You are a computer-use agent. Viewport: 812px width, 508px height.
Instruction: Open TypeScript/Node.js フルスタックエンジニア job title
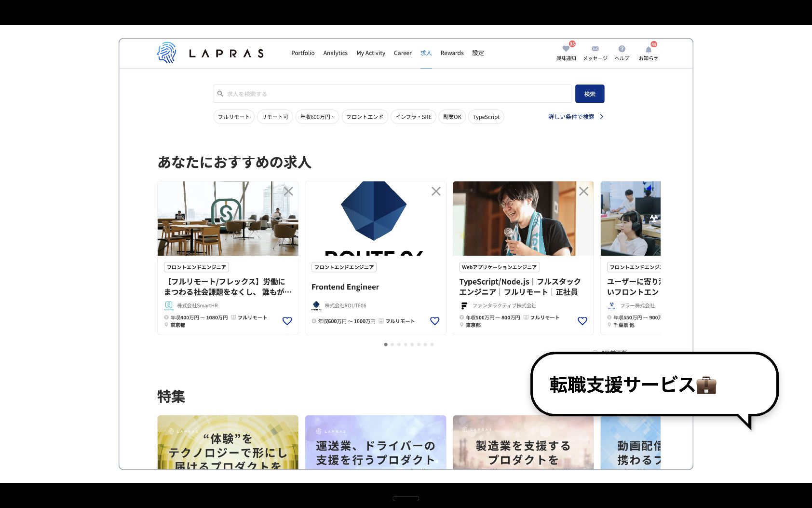point(520,287)
